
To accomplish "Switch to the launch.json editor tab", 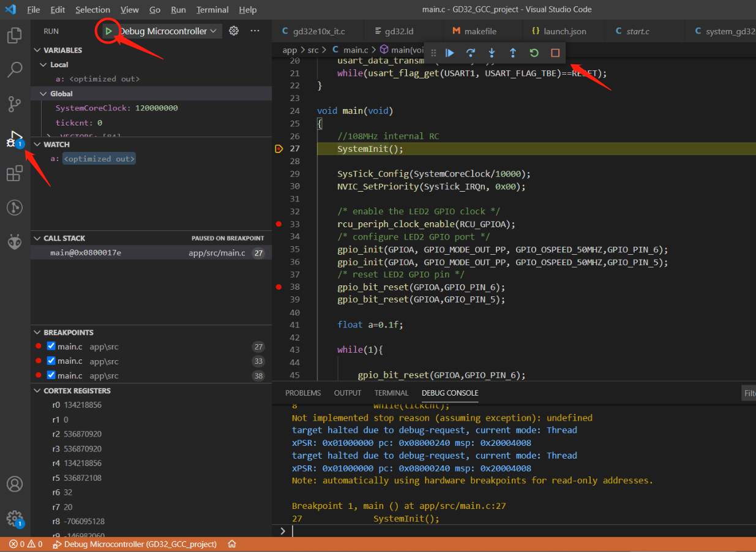I will [x=559, y=31].
